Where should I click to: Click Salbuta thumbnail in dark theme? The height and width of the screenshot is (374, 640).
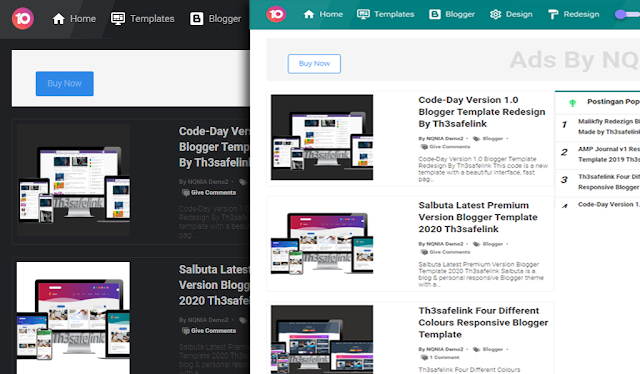73,318
